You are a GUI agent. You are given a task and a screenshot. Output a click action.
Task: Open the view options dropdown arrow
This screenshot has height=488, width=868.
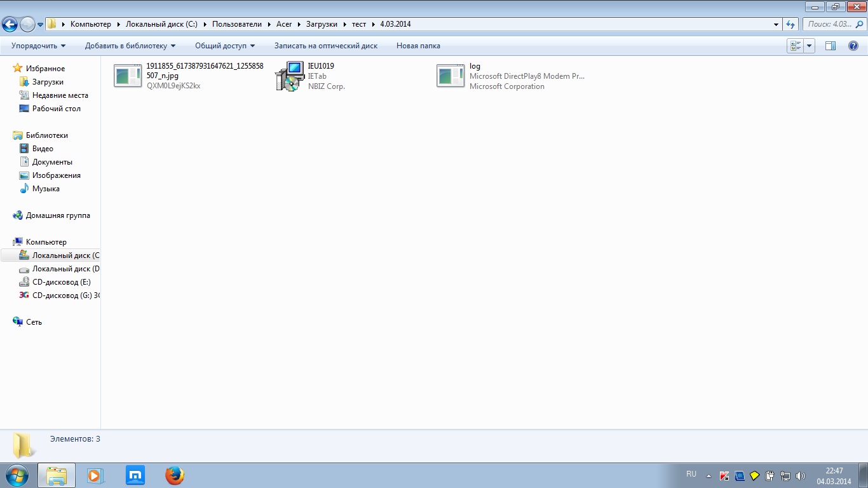[809, 46]
